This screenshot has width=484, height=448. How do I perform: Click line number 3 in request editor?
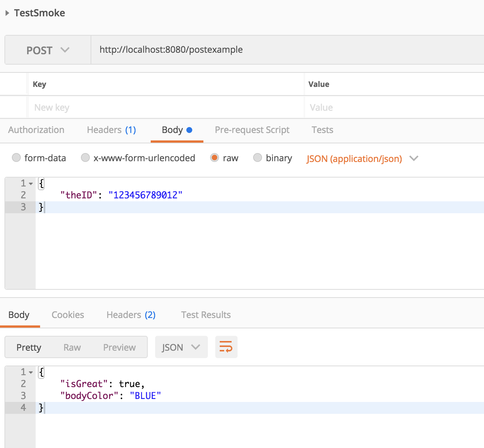point(23,207)
